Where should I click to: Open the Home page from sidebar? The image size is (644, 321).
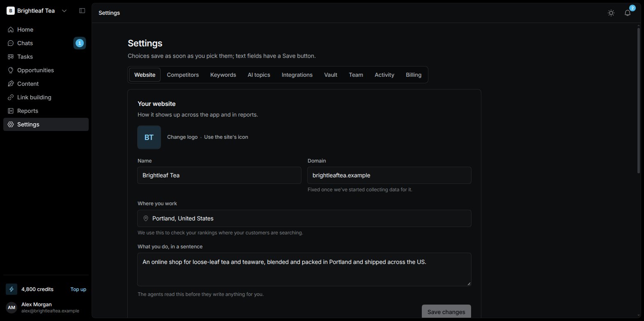[46, 30]
